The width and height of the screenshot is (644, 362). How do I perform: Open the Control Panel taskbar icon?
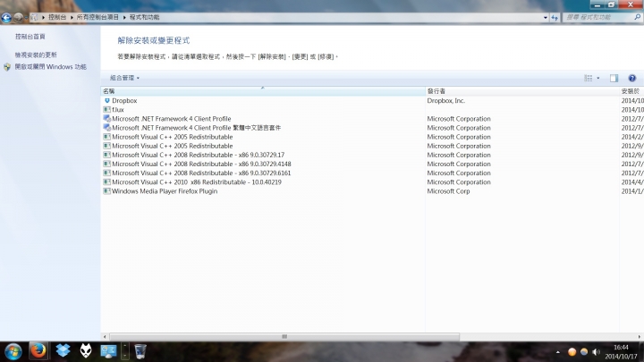pos(108,351)
